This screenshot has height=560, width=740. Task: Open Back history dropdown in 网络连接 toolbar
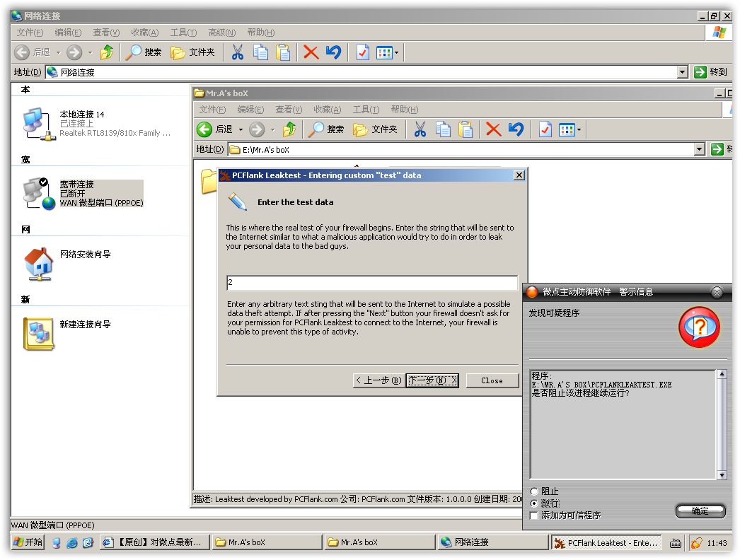[x=59, y=52]
